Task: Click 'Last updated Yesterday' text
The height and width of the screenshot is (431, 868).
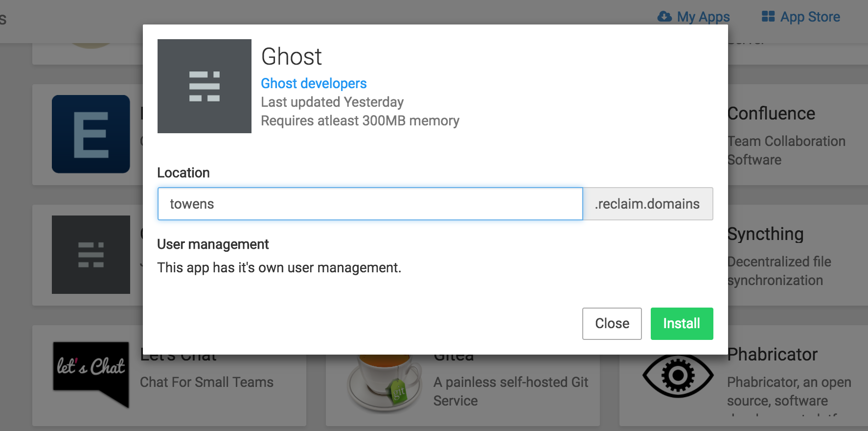Action: tap(332, 102)
